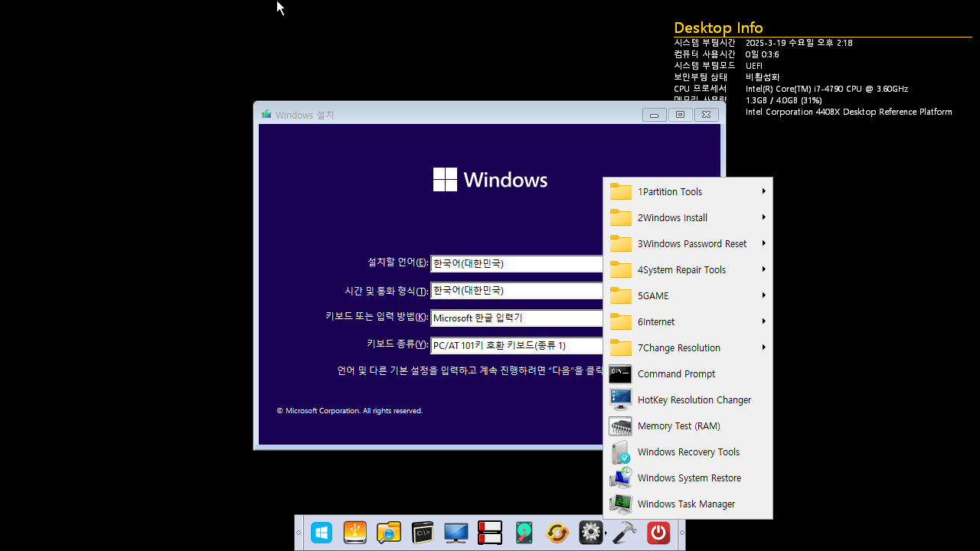This screenshot has height=551, width=980.
Task: Click the gear settings icon in dock
Action: (x=591, y=532)
